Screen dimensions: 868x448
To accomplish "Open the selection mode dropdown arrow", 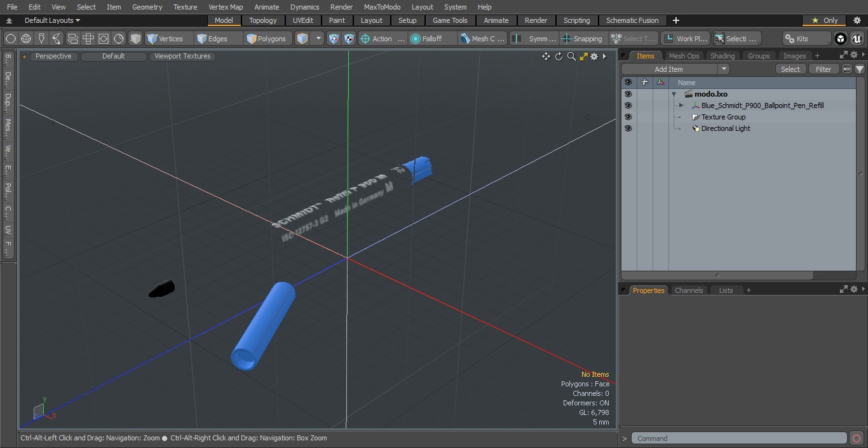I will [x=318, y=39].
